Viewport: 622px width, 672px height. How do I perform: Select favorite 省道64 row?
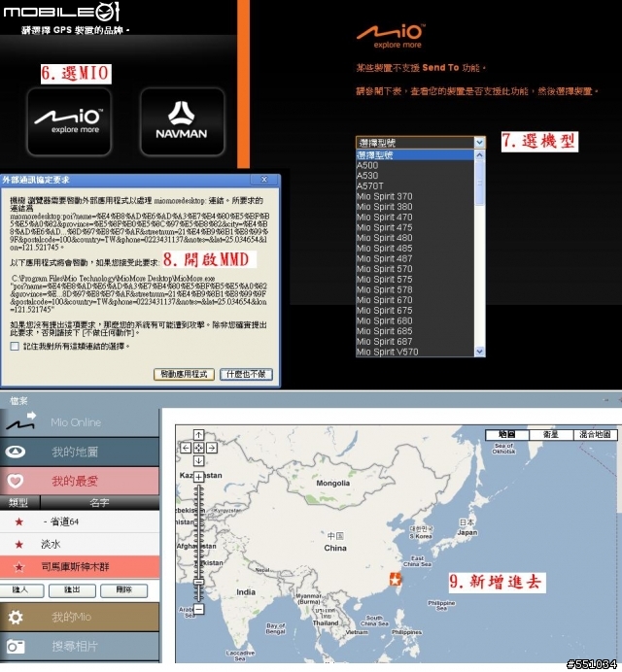click(x=80, y=521)
